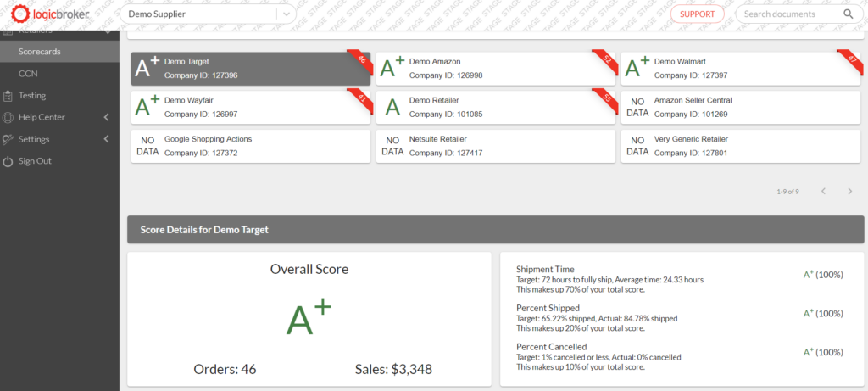
Task: Expand the Settings menu chevron
Action: pos(107,140)
